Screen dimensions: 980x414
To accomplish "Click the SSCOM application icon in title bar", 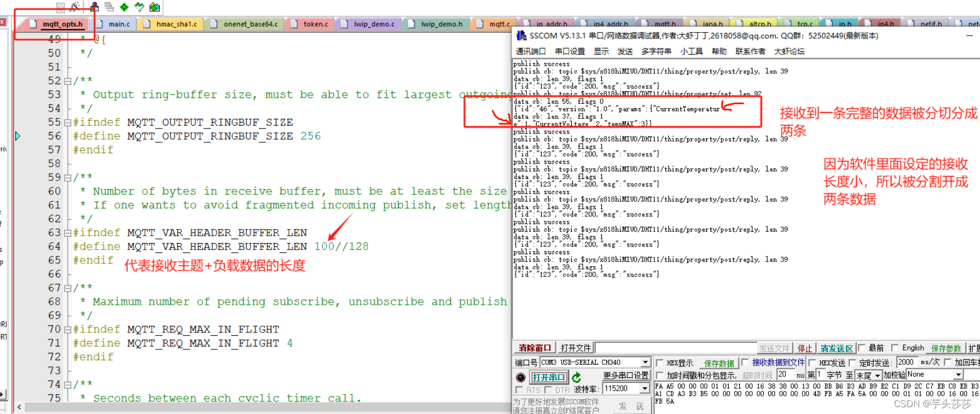I will click(521, 36).
